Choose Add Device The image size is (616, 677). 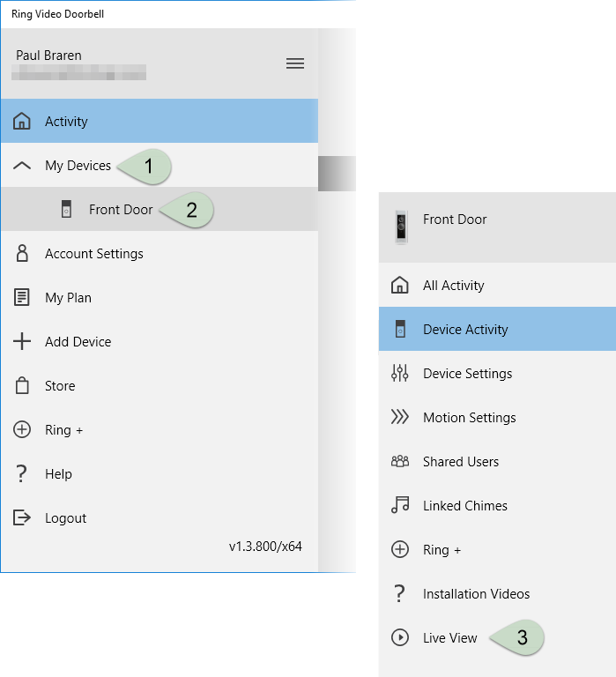coord(160,341)
